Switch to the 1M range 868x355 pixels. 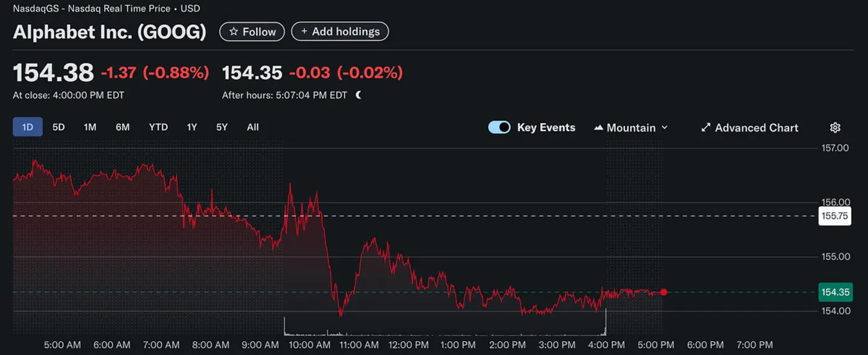click(x=90, y=127)
